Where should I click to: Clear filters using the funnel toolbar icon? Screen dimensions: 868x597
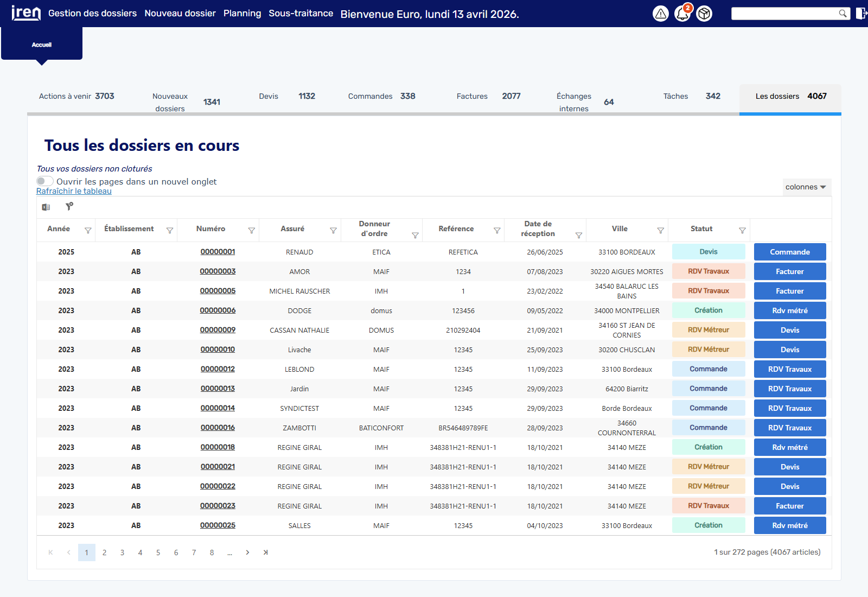click(x=69, y=206)
